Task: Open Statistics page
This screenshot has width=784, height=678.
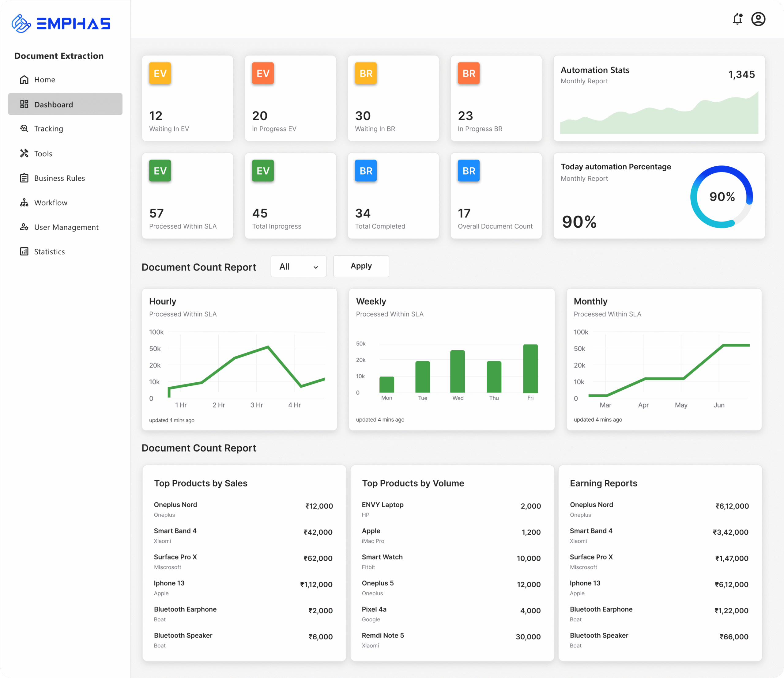Action: click(x=65, y=251)
